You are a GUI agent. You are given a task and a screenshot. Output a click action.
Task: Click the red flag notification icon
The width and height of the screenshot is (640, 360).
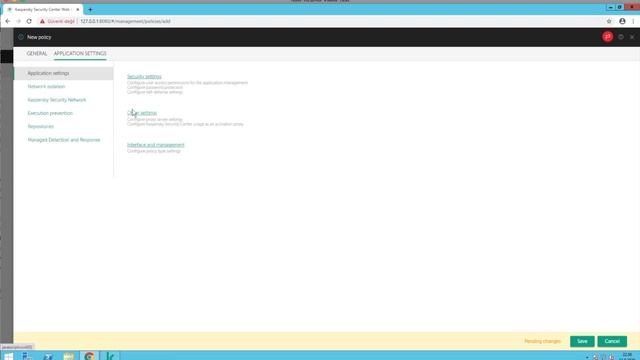pos(607,37)
